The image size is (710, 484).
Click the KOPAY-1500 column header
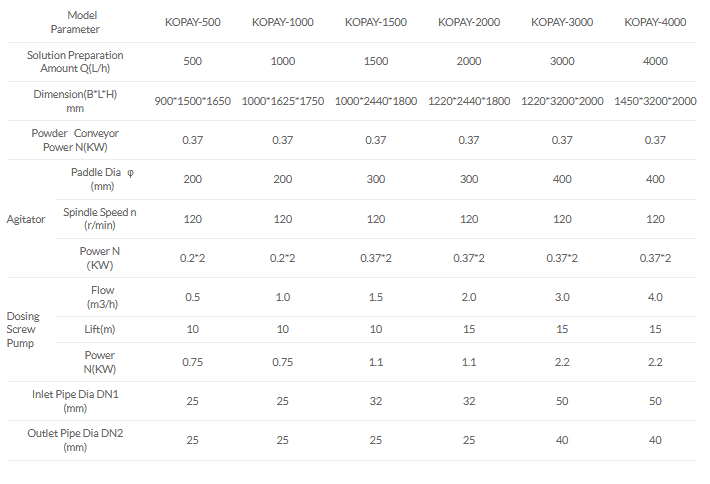375,22
